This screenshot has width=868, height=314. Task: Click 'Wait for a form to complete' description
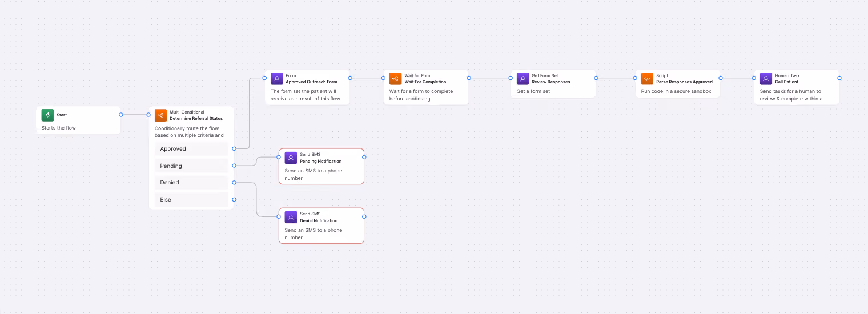pos(421,95)
